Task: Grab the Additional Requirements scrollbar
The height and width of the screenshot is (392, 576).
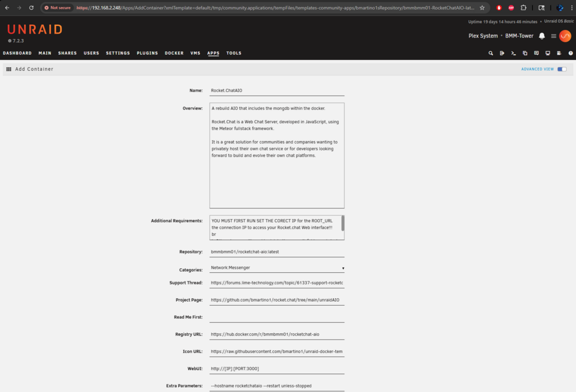Action: click(x=343, y=223)
